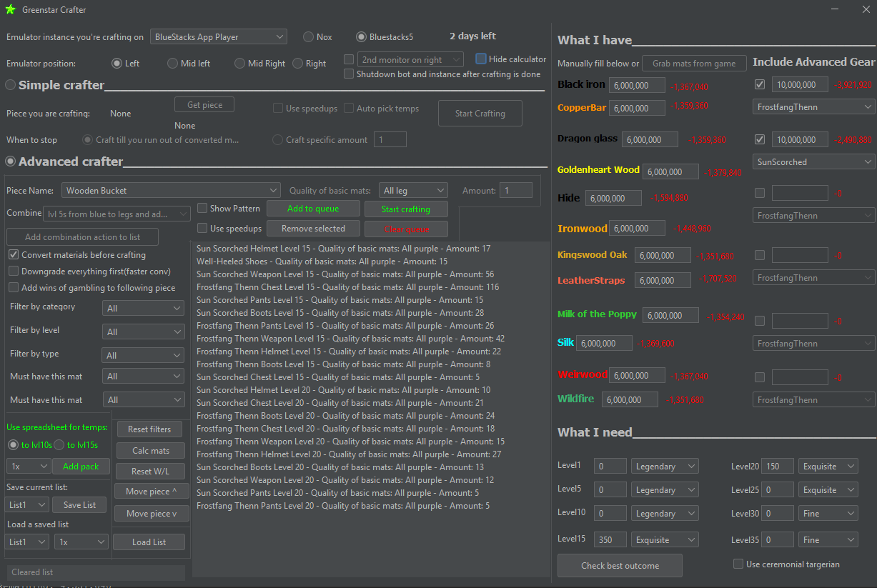The image size is (877, 588).
Task: Set emulator position to Mid Right
Action: pyautogui.click(x=239, y=63)
